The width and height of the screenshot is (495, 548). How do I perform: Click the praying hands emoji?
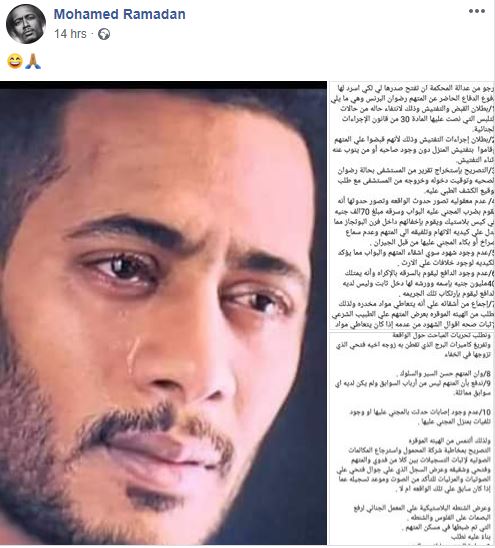(33, 62)
